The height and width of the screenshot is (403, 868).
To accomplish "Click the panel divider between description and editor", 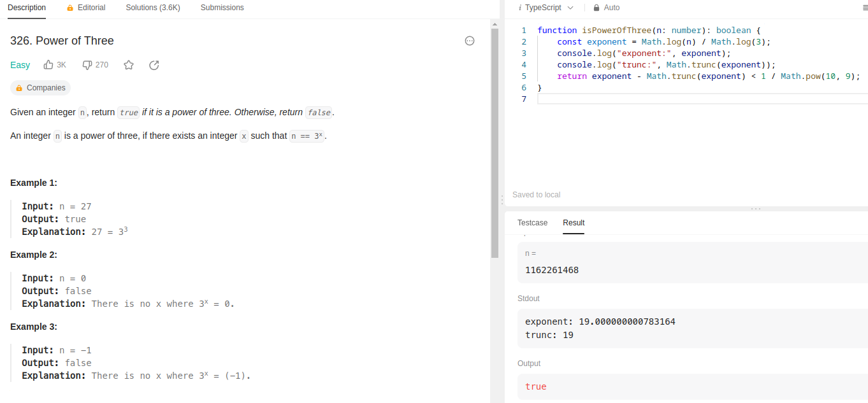I will coord(502,200).
